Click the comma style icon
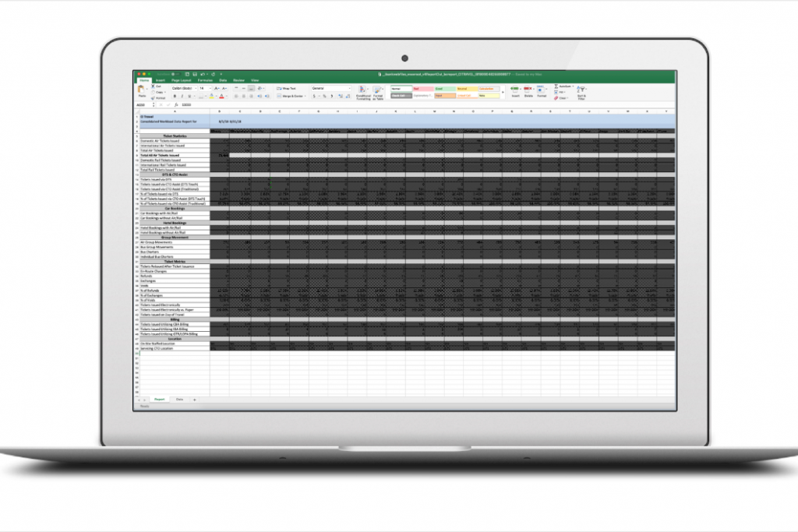 coord(332,96)
